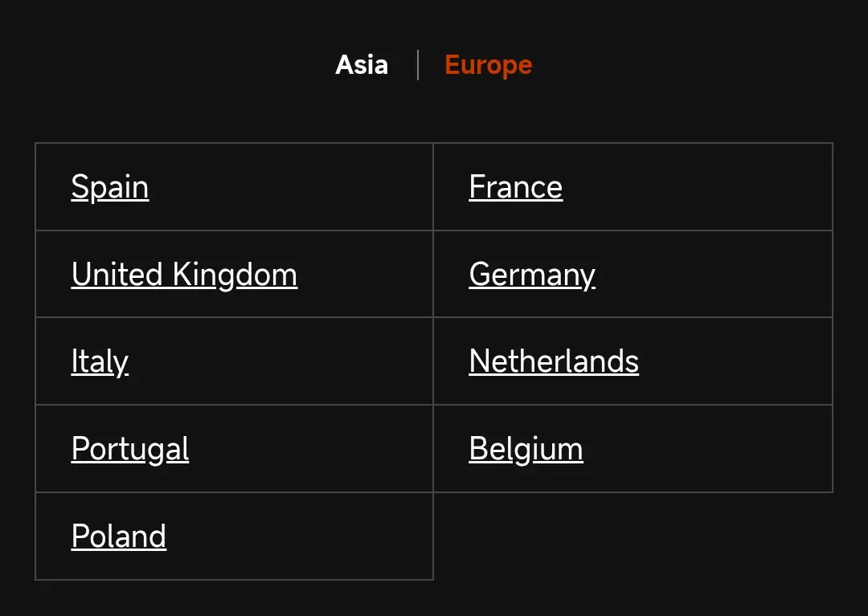This screenshot has height=616, width=868.
Task: Choose the Italy link
Action: [x=100, y=361]
